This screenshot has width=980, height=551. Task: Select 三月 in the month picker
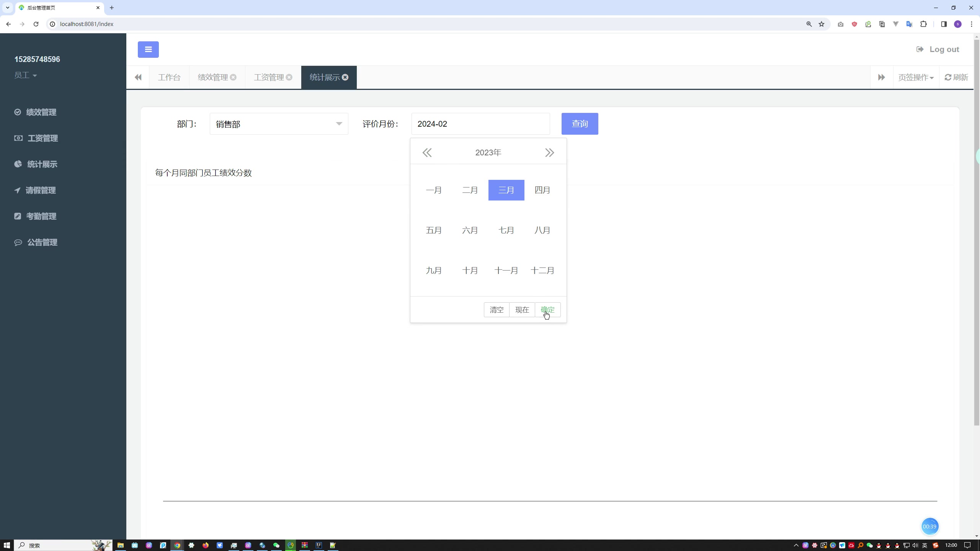pyautogui.click(x=506, y=190)
